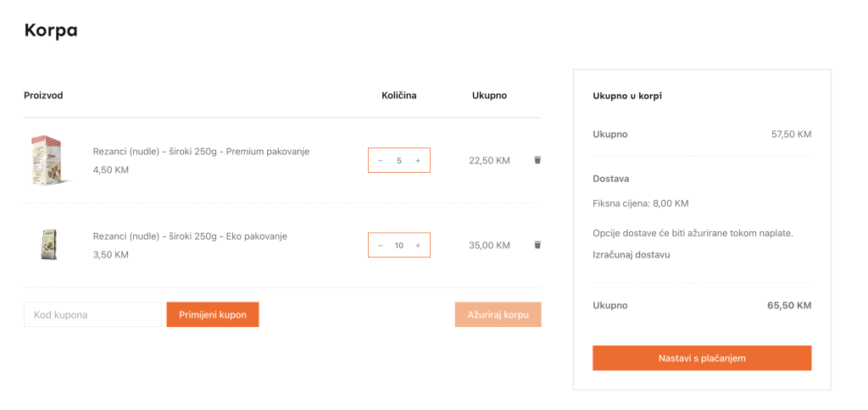Focus the Kod kupona input field

point(92,314)
